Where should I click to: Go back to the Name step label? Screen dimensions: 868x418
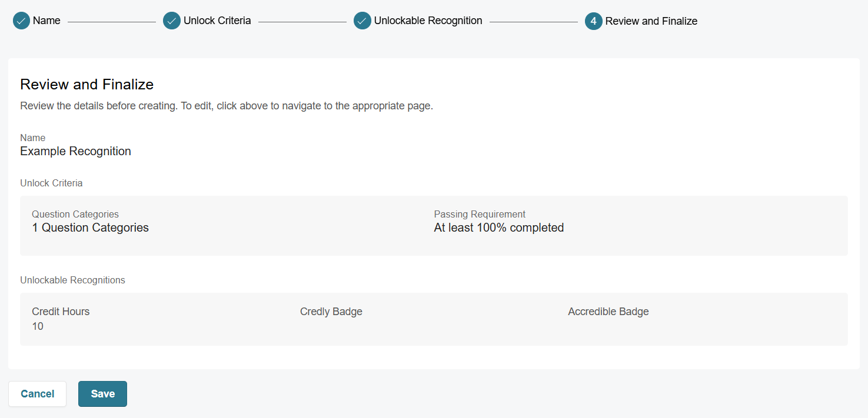click(x=46, y=21)
